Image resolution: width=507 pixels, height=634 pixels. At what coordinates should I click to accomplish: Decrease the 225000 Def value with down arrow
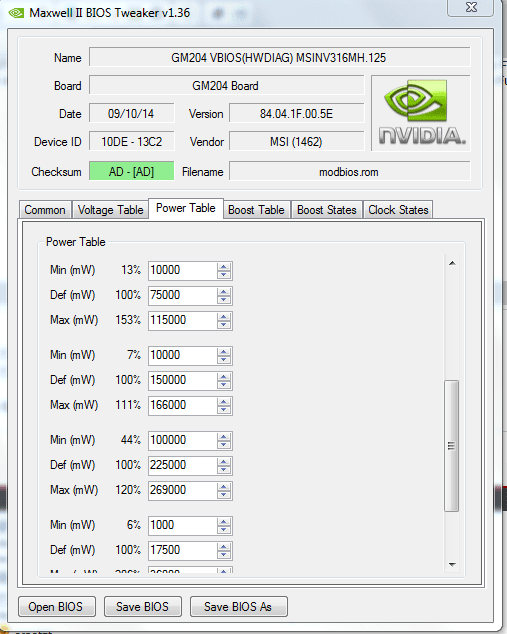[x=224, y=469]
